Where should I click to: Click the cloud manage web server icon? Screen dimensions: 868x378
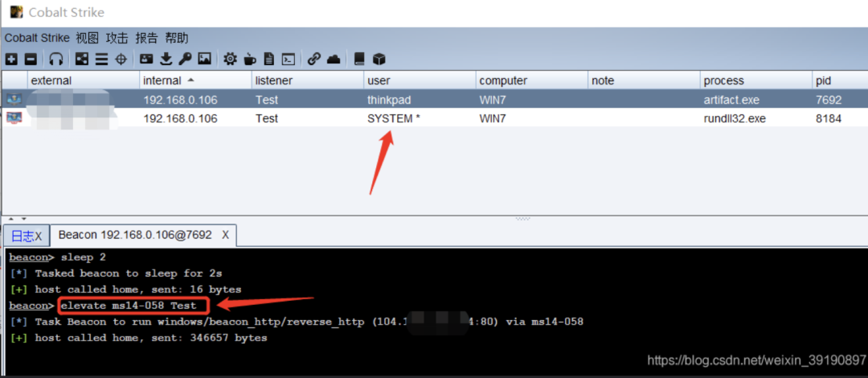(334, 59)
